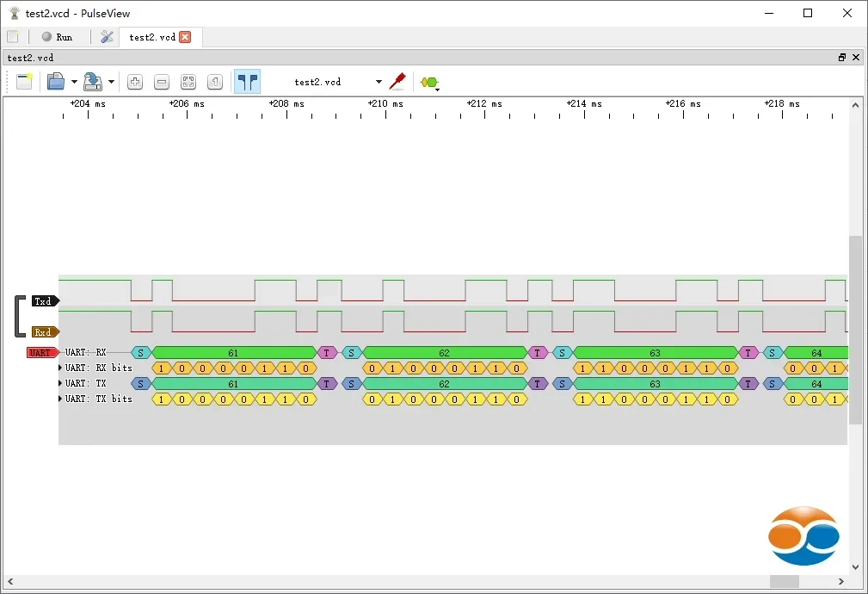Click the UART TX 61 data annotation

click(234, 383)
